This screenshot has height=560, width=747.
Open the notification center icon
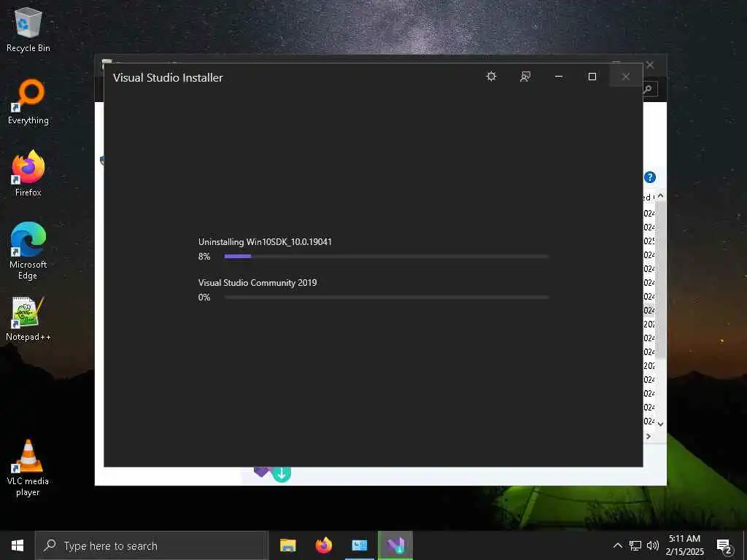[x=724, y=546]
